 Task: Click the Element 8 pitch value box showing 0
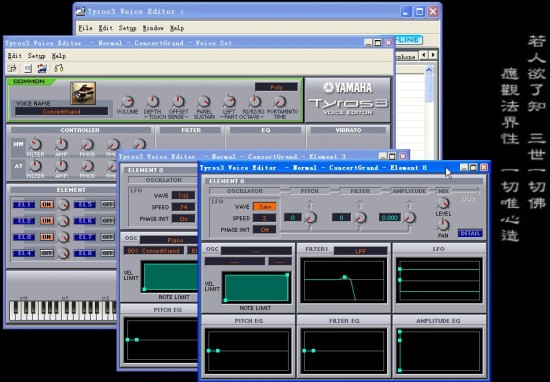(x=293, y=218)
